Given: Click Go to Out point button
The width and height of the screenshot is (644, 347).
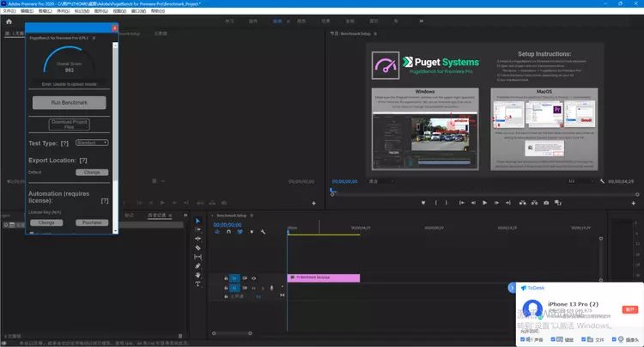Looking at the screenshot, I should (508, 203).
